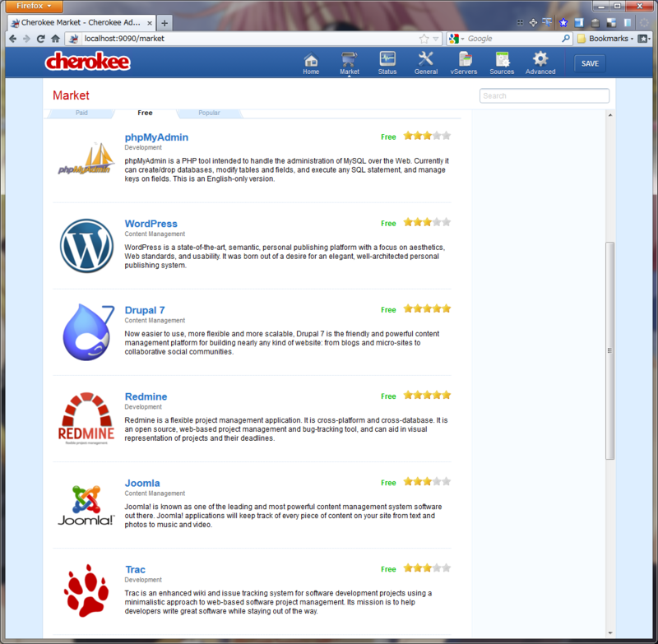
Task: Go back with browser back arrow
Action: 13,39
